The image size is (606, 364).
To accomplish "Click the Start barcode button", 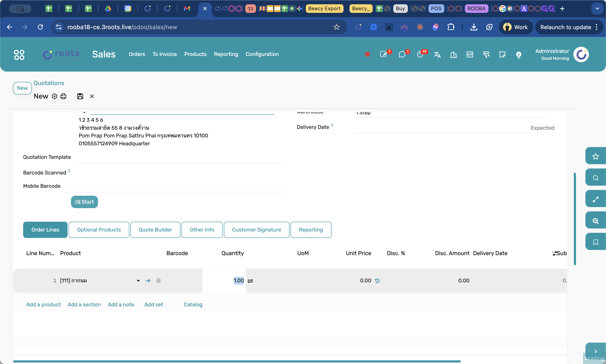I will 84,202.
